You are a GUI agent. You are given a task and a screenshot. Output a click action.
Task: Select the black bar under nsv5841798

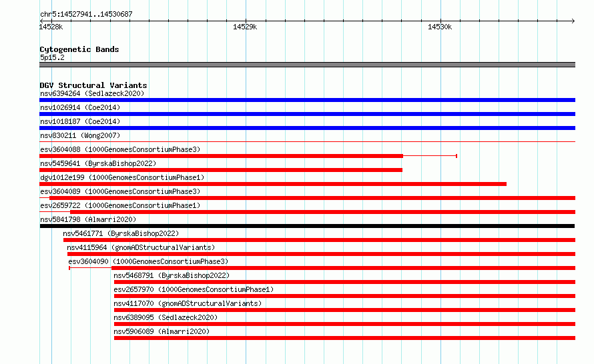[307, 226]
